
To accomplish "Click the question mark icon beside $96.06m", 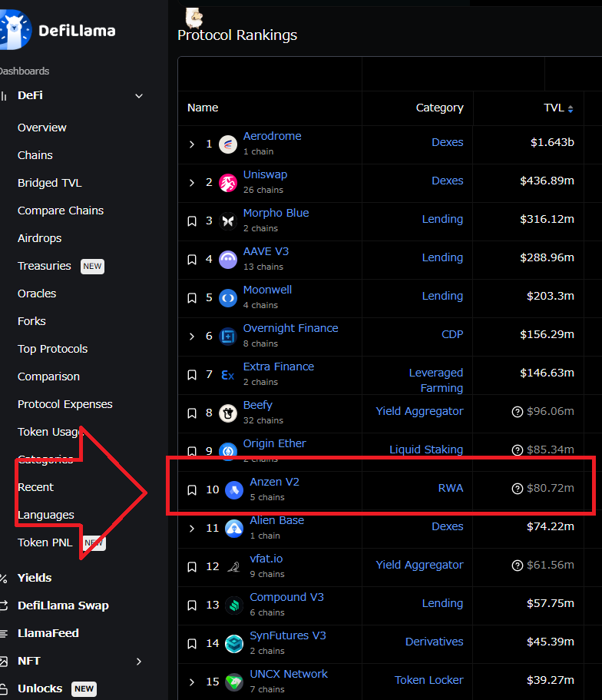I will tap(517, 412).
